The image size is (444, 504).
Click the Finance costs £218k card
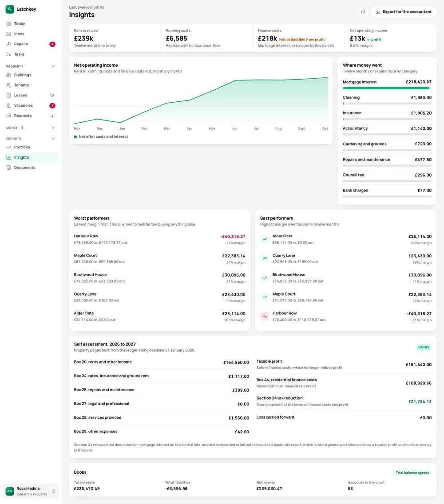pyautogui.click(x=298, y=38)
